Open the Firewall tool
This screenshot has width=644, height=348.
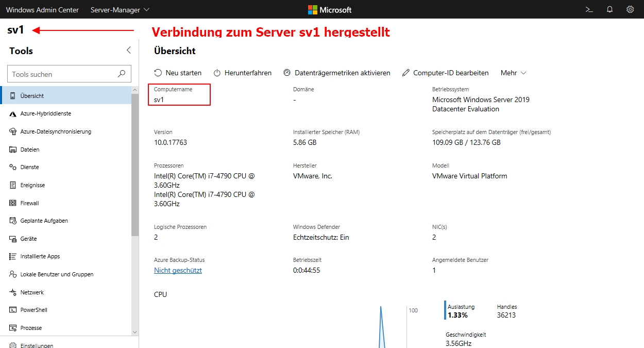tap(66, 203)
